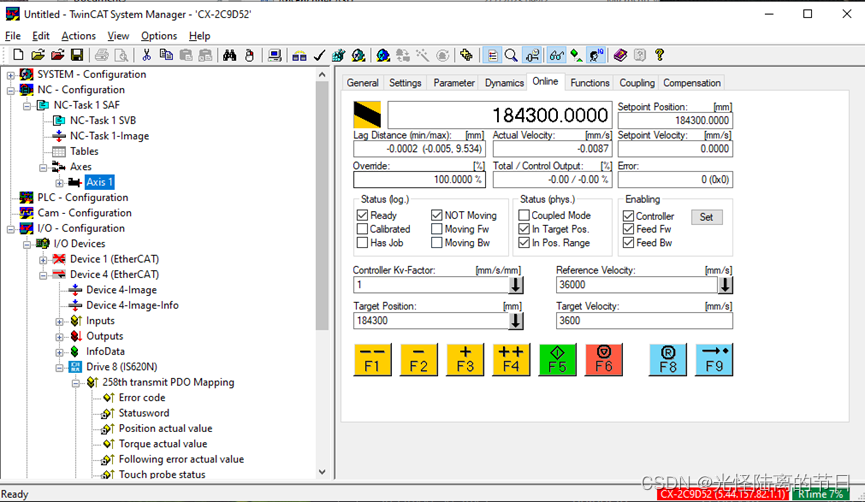Click the magnifying glass toolbar icon
The height and width of the screenshot is (502, 865).
pos(511,55)
